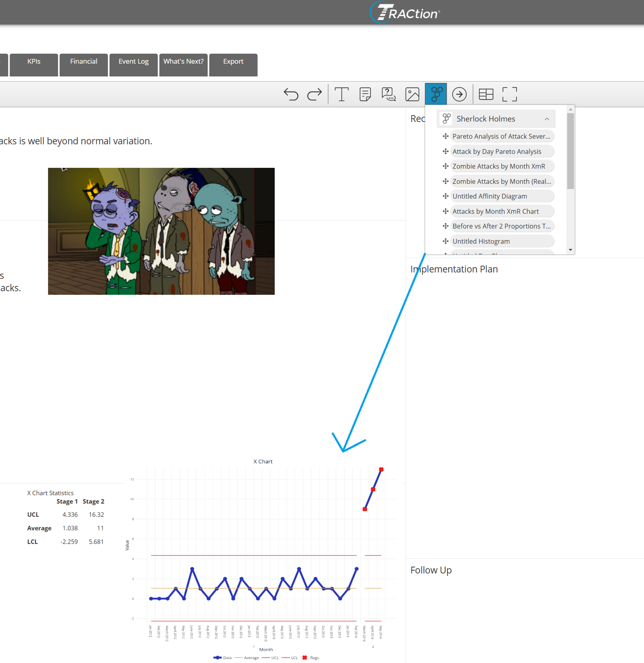Click the Sherlock Holmes header icon
Viewport: 644px width, 663px height.
pos(446,119)
